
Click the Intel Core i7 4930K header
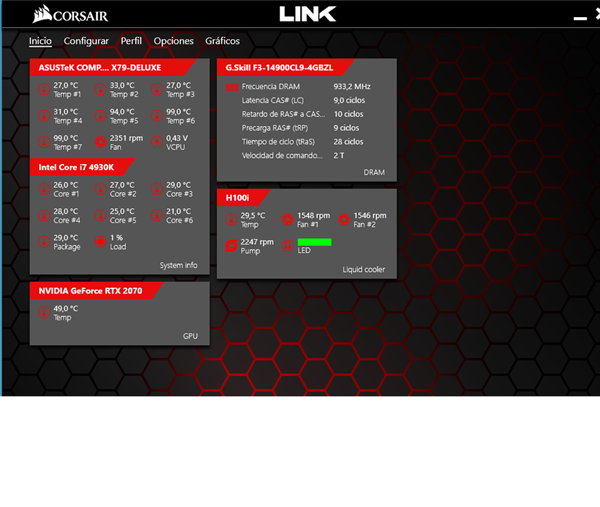tap(82, 167)
